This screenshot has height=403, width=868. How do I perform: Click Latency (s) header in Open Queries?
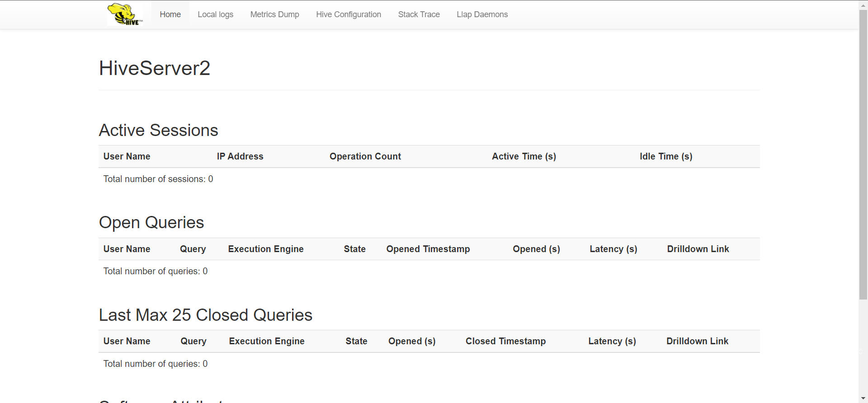613,249
